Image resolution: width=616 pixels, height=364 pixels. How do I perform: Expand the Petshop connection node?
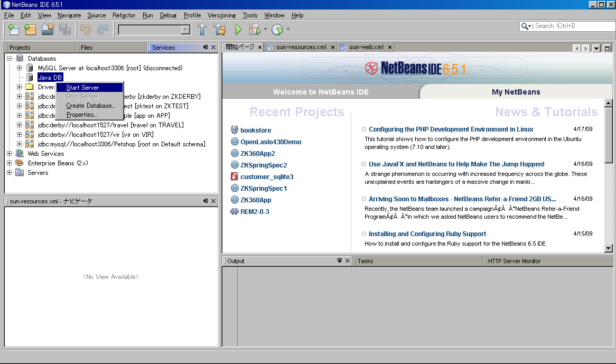pyautogui.click(x=19, y=144)
